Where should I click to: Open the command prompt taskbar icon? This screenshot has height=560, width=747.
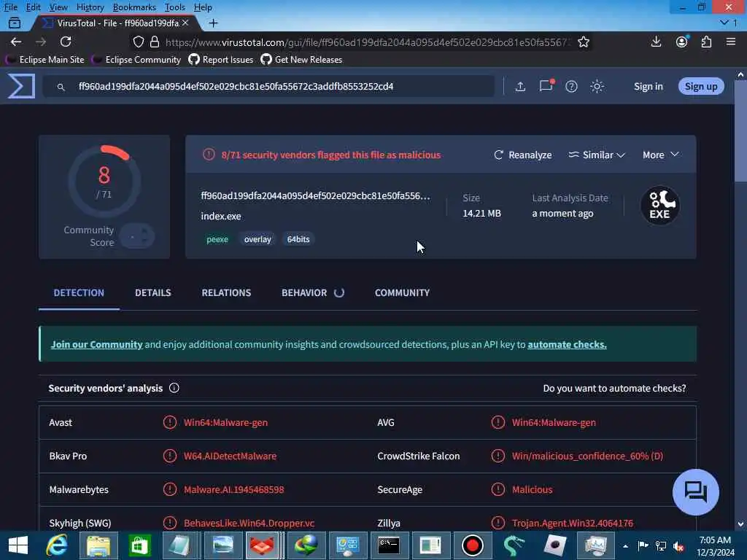coord(388,545)
